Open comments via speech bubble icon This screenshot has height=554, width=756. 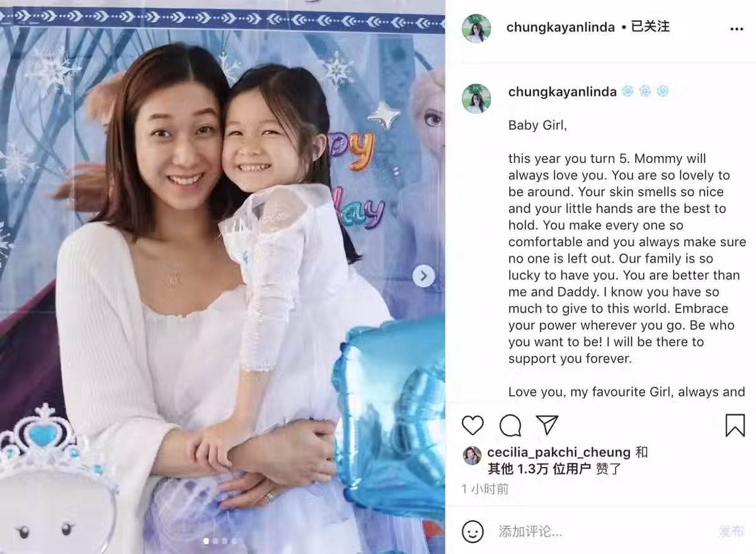point(510,426)
